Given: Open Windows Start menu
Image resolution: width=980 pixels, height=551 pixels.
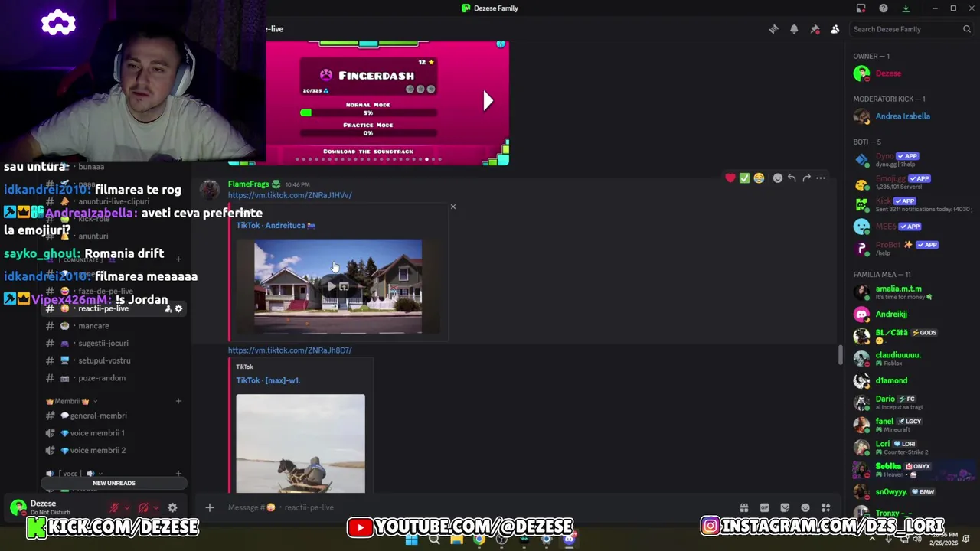Looking at the screenshot, I should coord(411,540).
